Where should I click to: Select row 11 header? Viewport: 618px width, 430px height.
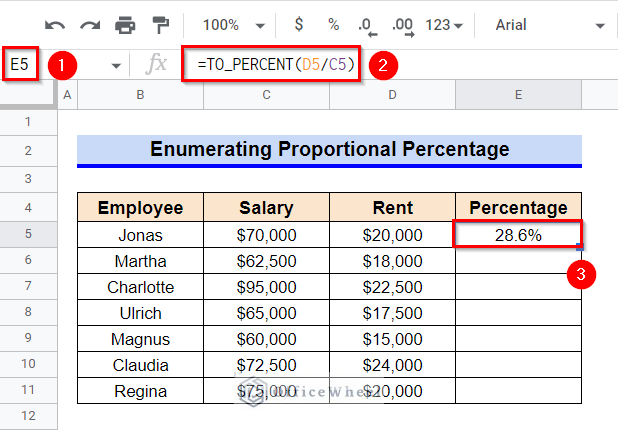28,390
